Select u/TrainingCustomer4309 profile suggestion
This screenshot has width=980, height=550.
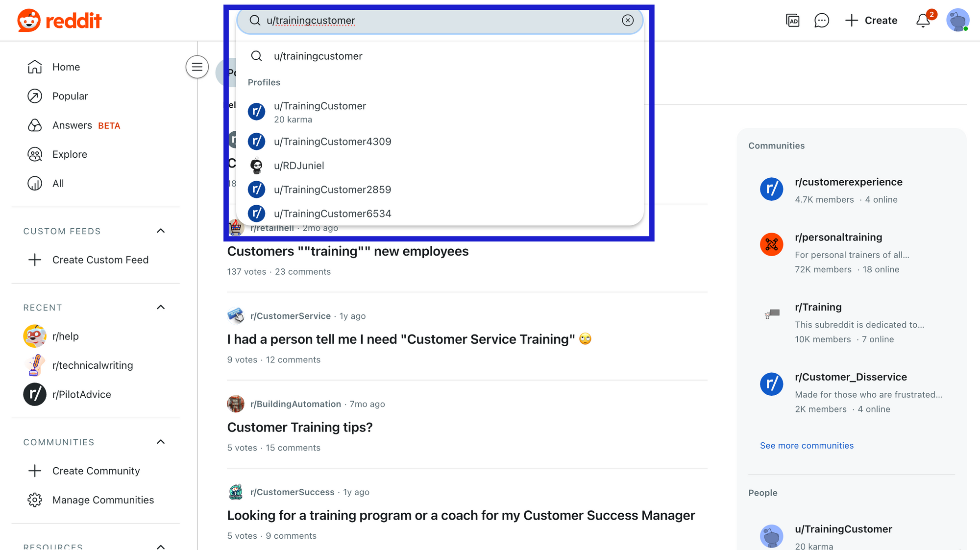(332, 142)
